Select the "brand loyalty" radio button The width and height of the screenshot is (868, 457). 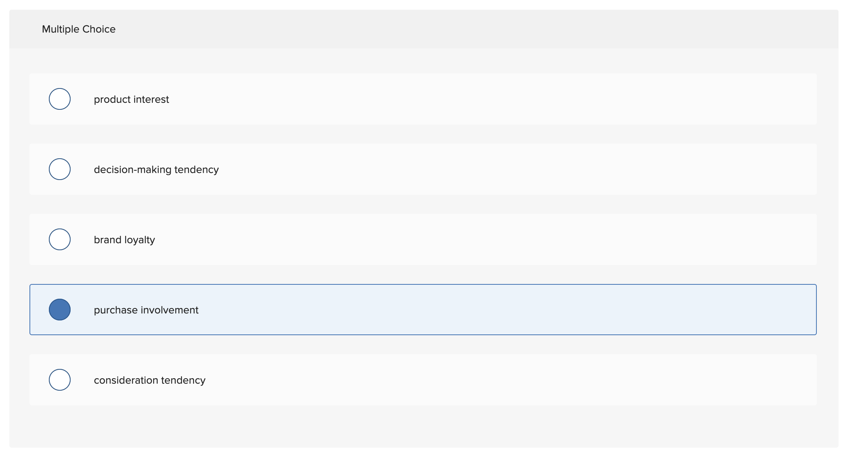coord(60,239)
